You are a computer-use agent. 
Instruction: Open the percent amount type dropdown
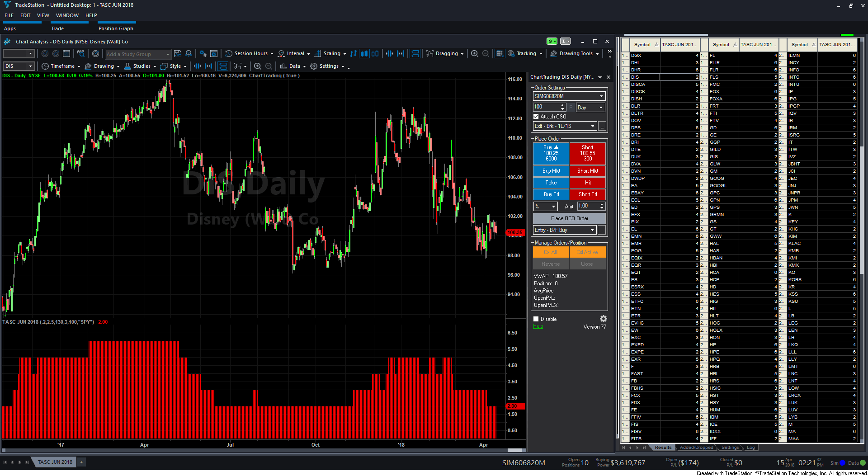click(546, 207)
